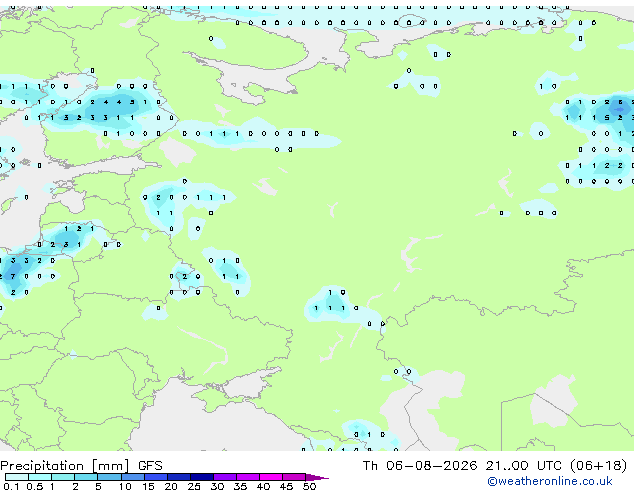Click the '30' legend scale label

[217, 486]
